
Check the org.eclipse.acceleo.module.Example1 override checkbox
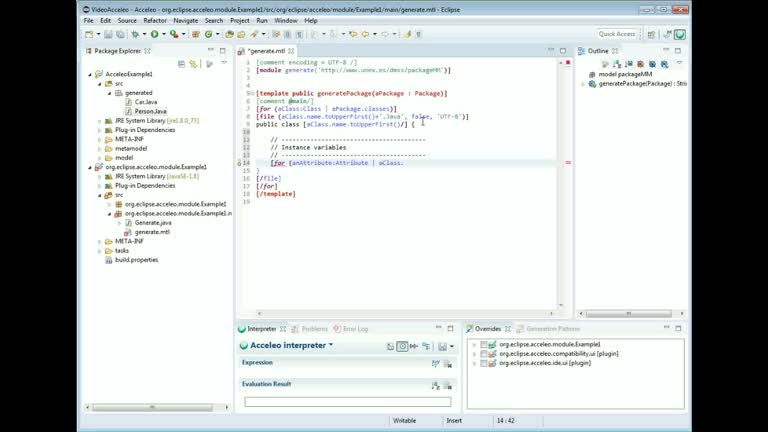pos(483,344)
